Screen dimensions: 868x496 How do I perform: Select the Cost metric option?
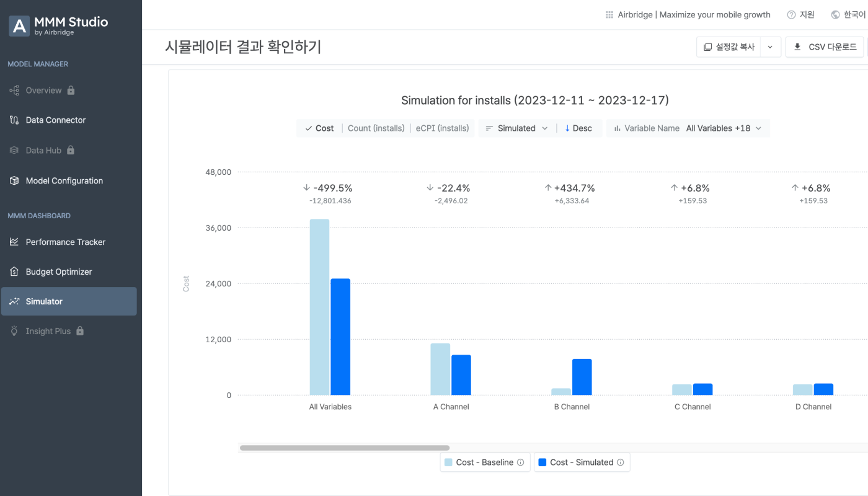(x=319, y=128)
